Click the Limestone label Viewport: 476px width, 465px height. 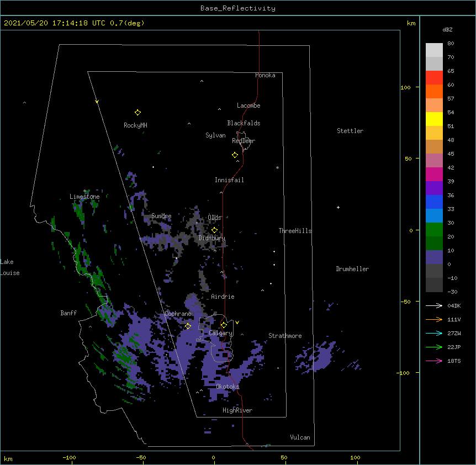tap(84, 197)
